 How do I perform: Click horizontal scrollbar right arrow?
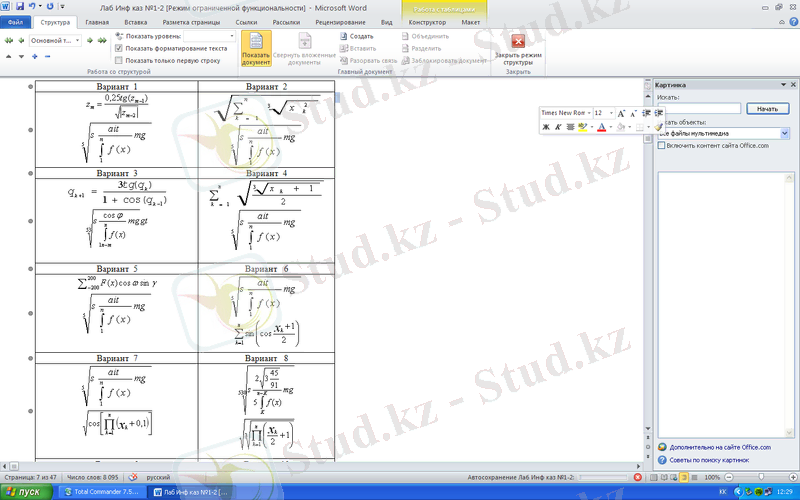click(x=638, y=466)
